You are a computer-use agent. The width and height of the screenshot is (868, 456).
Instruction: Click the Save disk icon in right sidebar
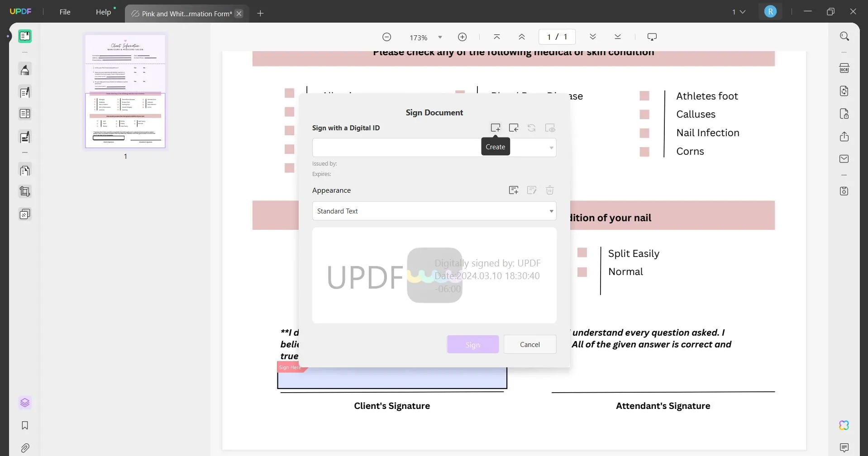(x=844, y=191)
